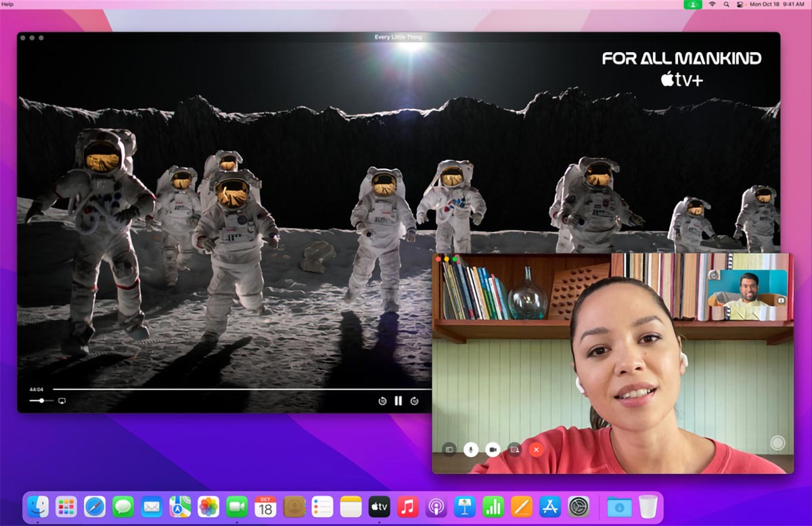Open the SharePlay status menu bar item

click(x=693, y=4)
